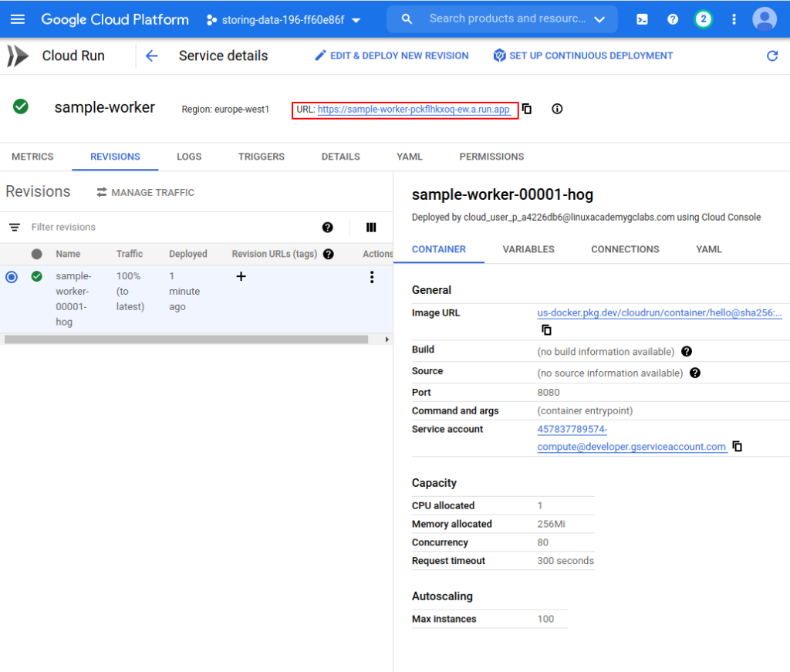The width and height of the screenshot is (790, 672).
Task: Click help icon next to Build information
Action: pyautogui.click(x=686, y=351)
